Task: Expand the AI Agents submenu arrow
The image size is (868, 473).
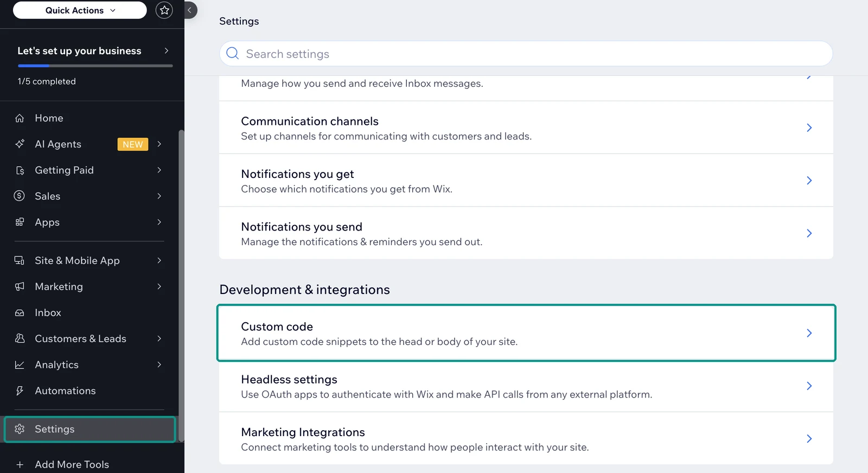Action: coord(159,144)
